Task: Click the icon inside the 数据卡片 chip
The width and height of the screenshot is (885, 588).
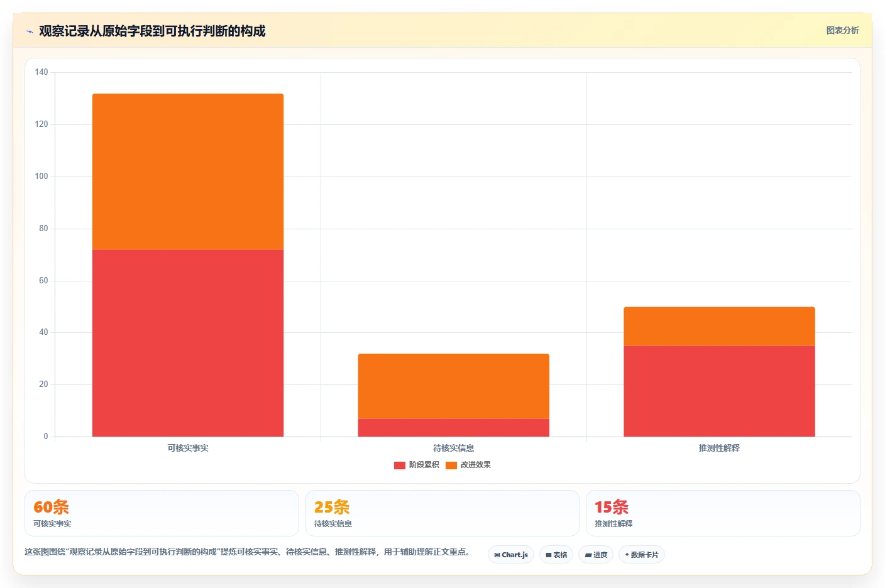Action: 627,555
